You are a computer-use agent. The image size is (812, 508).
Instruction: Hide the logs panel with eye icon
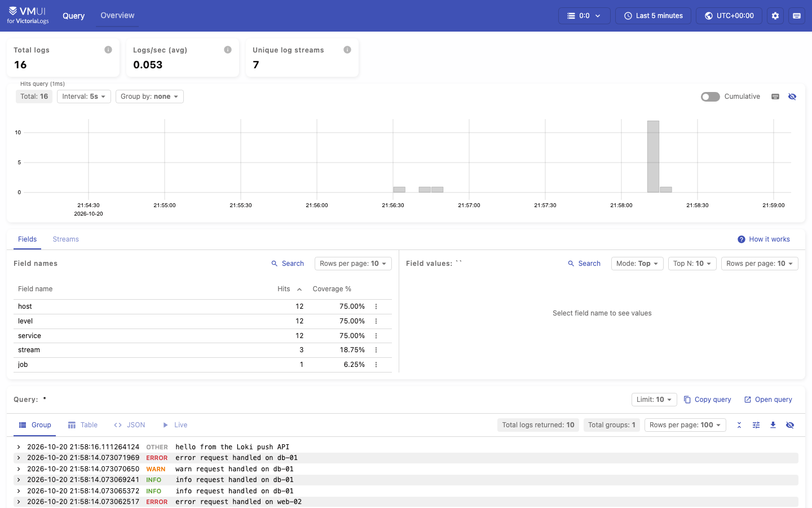point(790,425)
